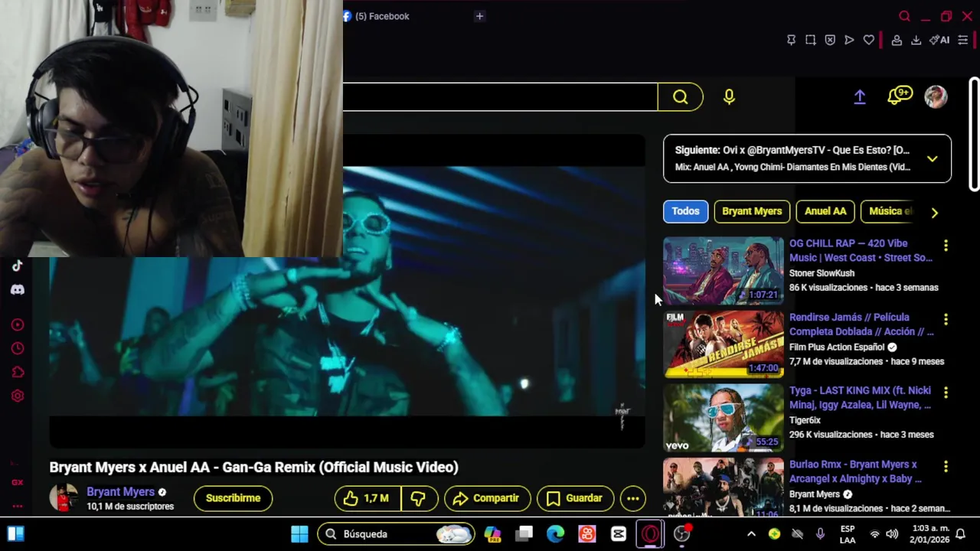Dislike the video with thumbs down
The width and height of the screenshot is (980, 551).
click(x=418, y=498)
